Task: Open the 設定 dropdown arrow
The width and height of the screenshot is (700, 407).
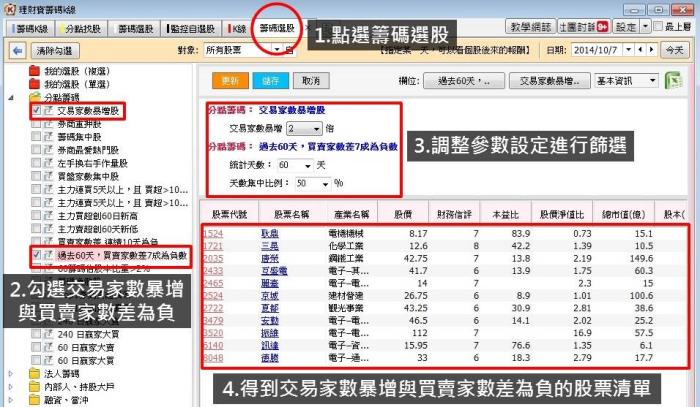Action: [x=645, y=27]
